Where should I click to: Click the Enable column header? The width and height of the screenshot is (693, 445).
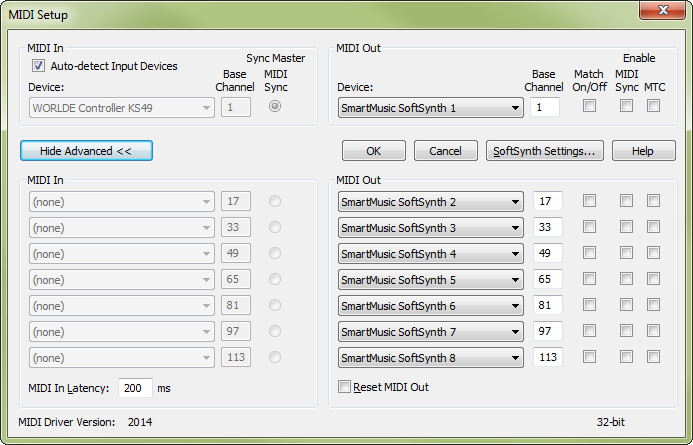(x=639, y=58)
